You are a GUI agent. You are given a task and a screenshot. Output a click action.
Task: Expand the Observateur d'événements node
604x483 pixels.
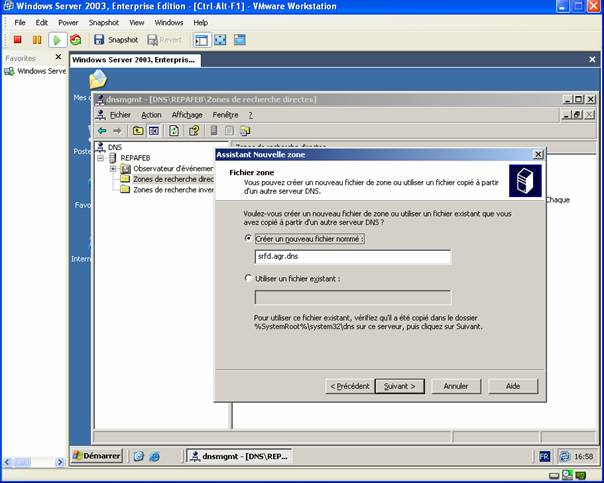pos(113,169)
